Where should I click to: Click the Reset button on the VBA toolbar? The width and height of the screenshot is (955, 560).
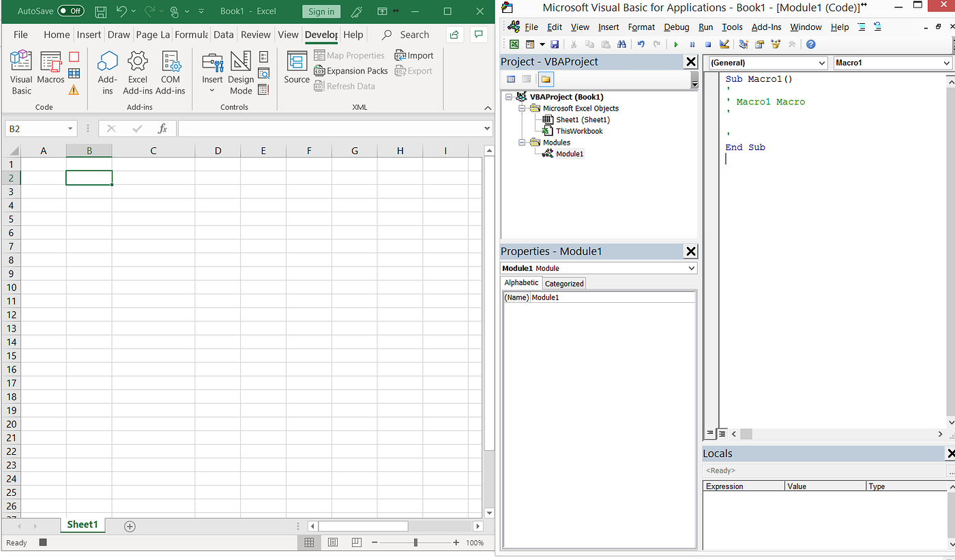coord(708,44)
